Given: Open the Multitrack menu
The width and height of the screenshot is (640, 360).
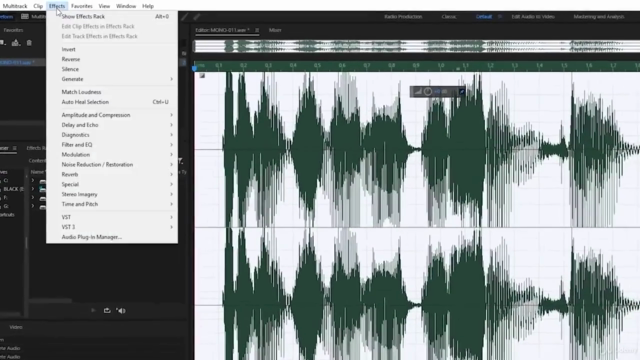Looking at the screenshot, I should point(15,6).
